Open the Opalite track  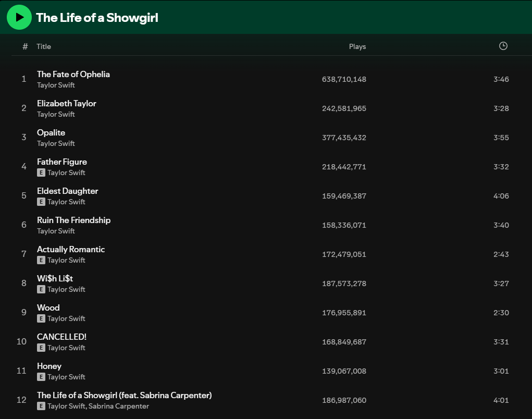tap(51, 133)
